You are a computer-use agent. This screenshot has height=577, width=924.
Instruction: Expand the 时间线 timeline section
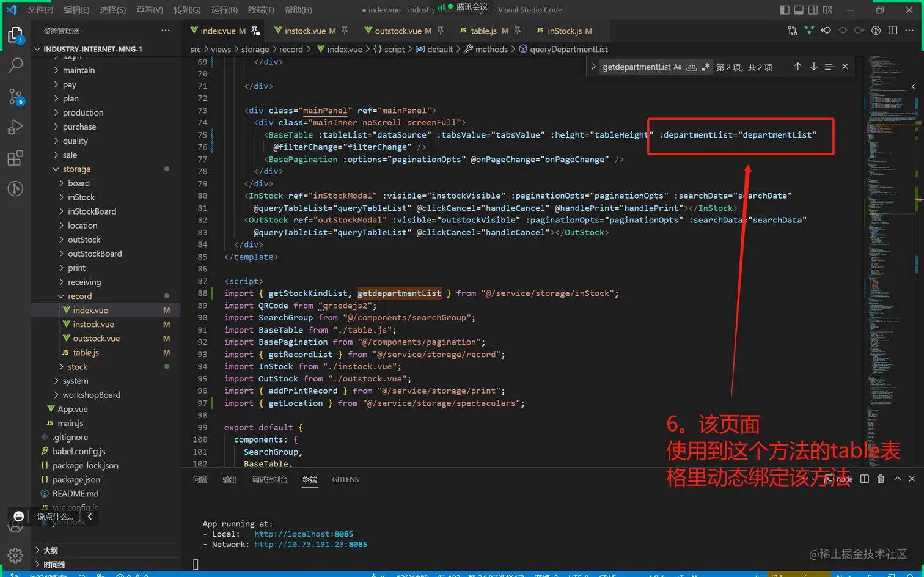(106, 564)
